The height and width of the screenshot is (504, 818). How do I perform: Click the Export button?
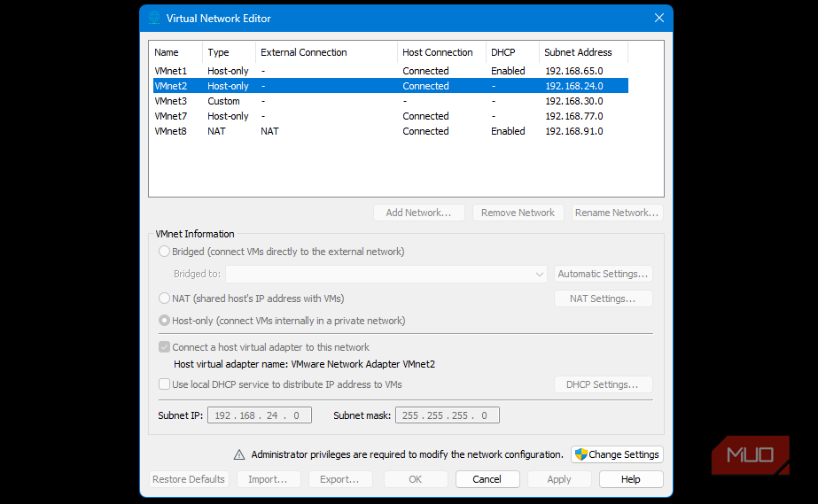click(339, 479)
